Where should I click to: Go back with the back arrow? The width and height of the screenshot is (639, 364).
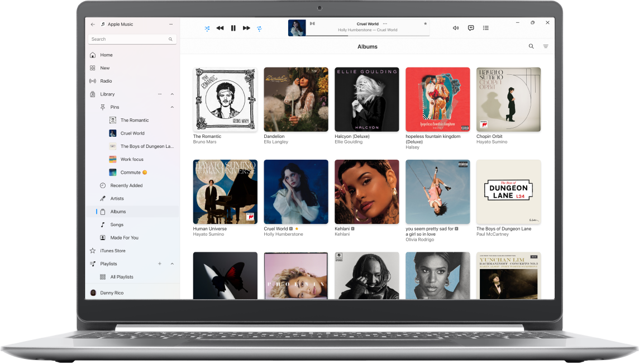coord(93,25)
